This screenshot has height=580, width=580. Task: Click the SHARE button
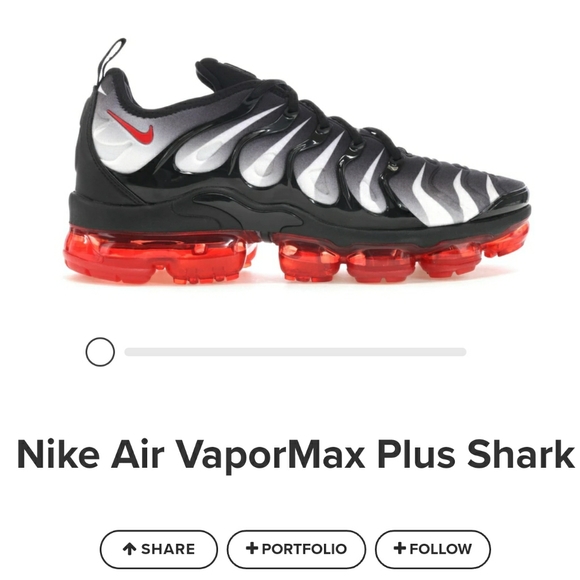tap(159, 549)
